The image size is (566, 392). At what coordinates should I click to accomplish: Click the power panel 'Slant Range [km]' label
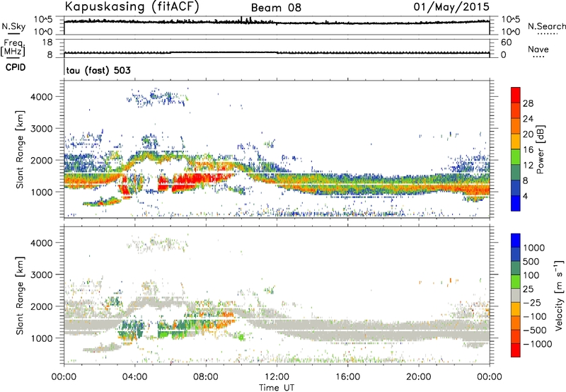20,149
